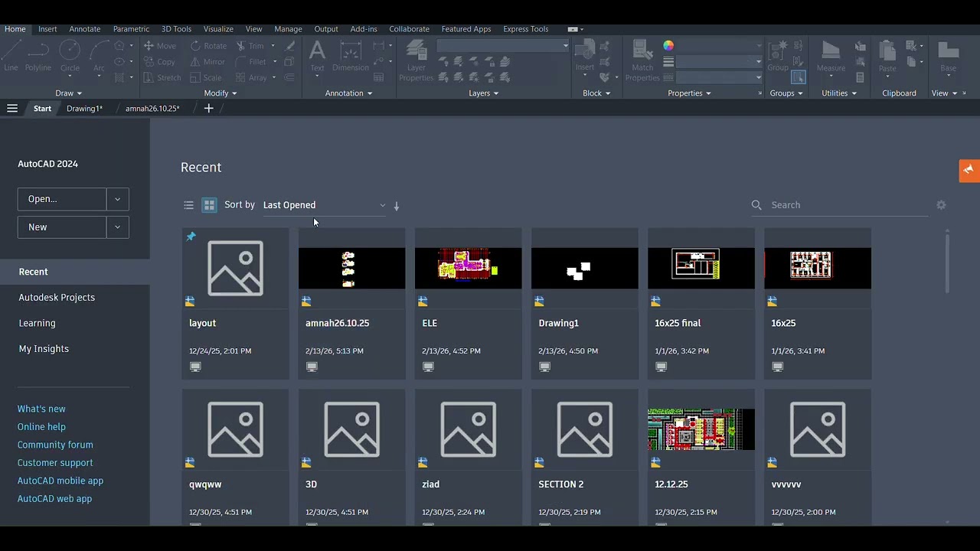Screen dimensions: 980x551
Task: Switch to the Annotate ribbon tab
Action: [85, 29]
